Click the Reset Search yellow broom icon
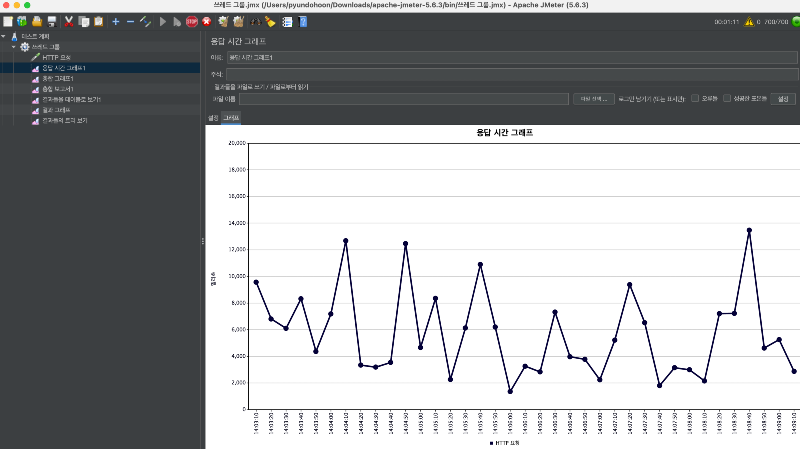The width and height of the screenshot is (800, 449). click(270, 21)
